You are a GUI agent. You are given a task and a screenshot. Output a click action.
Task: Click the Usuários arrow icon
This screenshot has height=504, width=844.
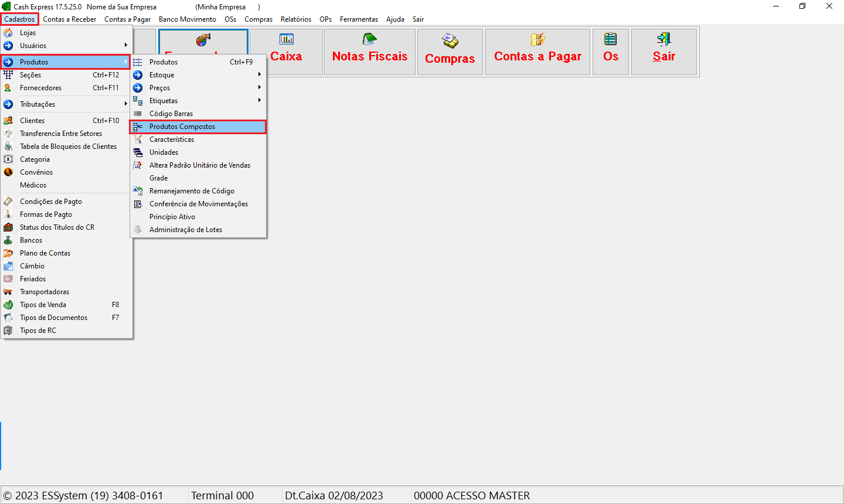click(x=8, y=46)
